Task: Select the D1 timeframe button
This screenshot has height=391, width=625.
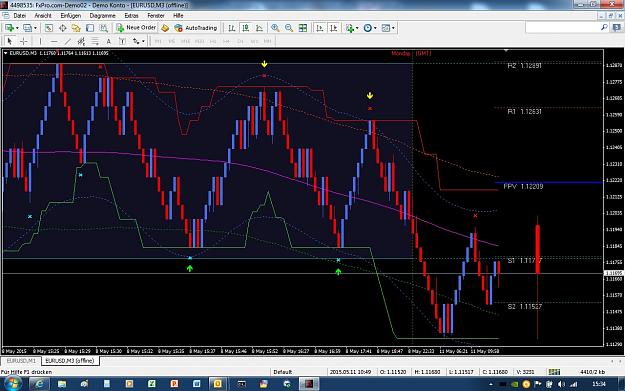Action: (240, 41)
